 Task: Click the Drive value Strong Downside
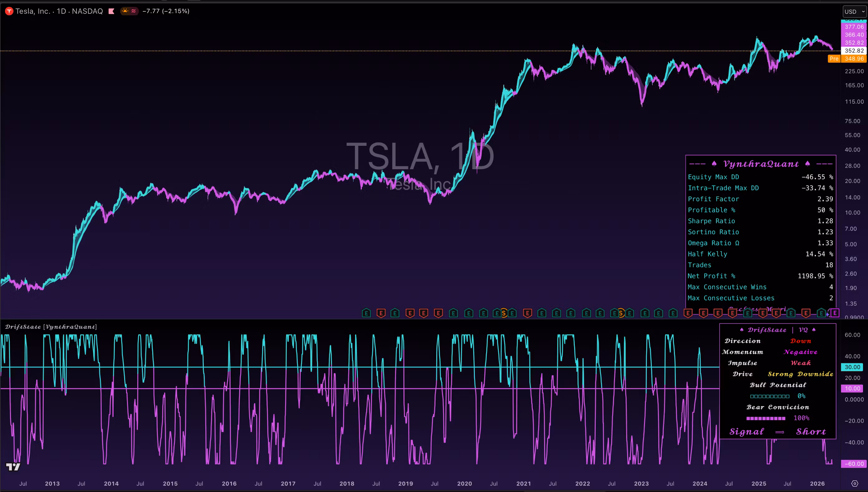point(801,374)
